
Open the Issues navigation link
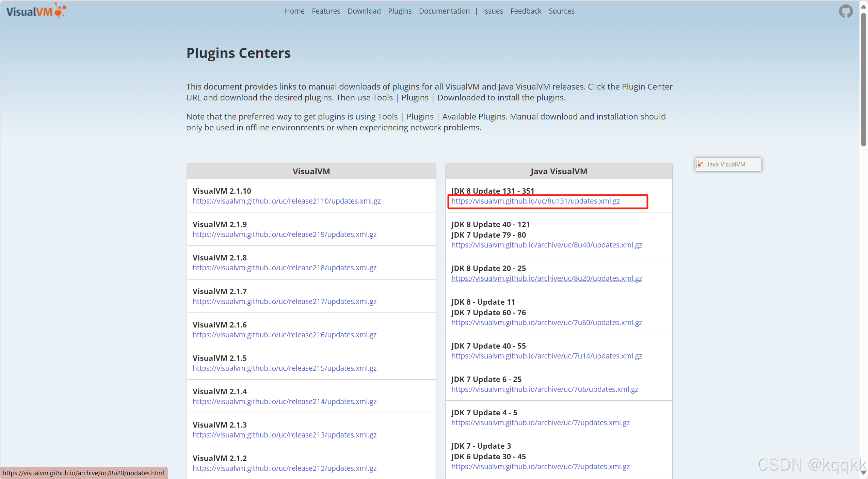tap(493, 11)
